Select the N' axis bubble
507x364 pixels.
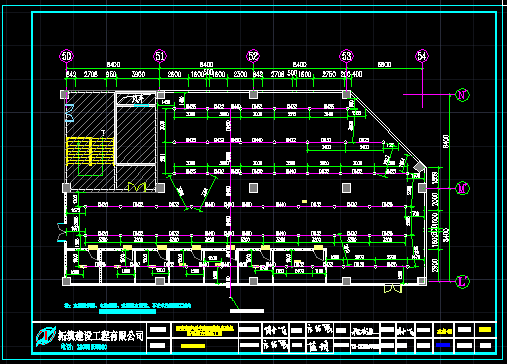tap(462, 95)
